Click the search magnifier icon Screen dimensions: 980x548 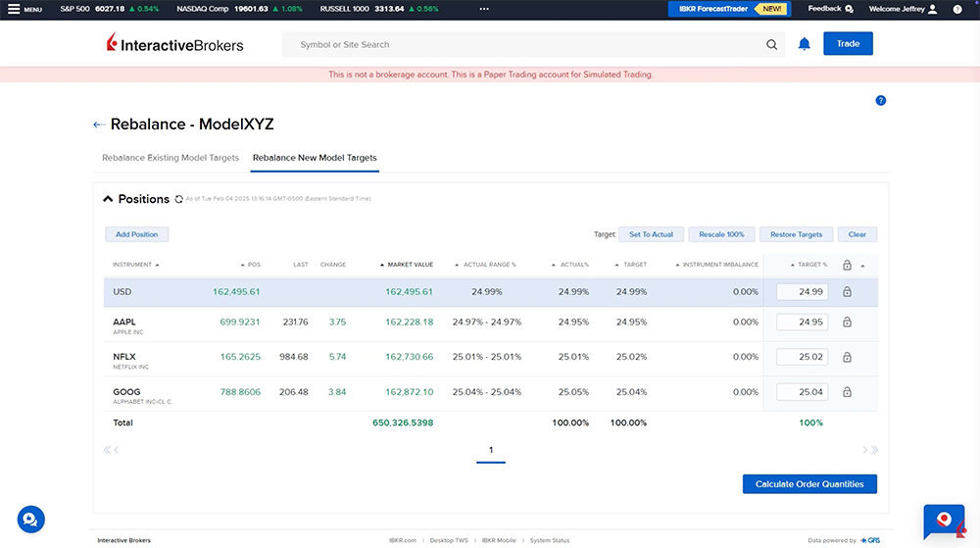(x=772, y=44)
